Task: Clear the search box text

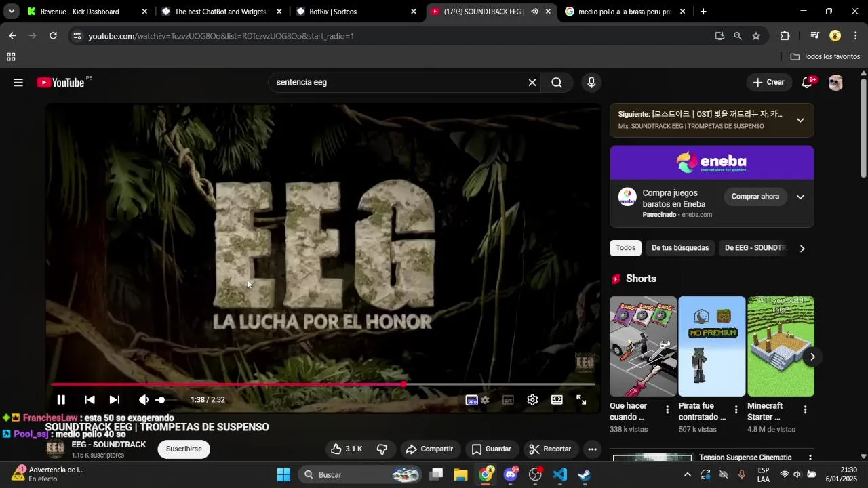Action: tap(532, 83)
